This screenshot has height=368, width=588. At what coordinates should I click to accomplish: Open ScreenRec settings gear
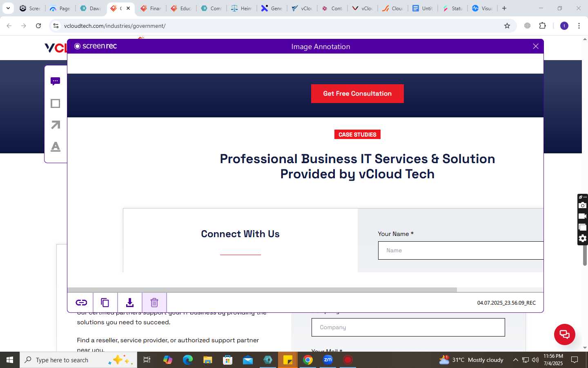583,238
